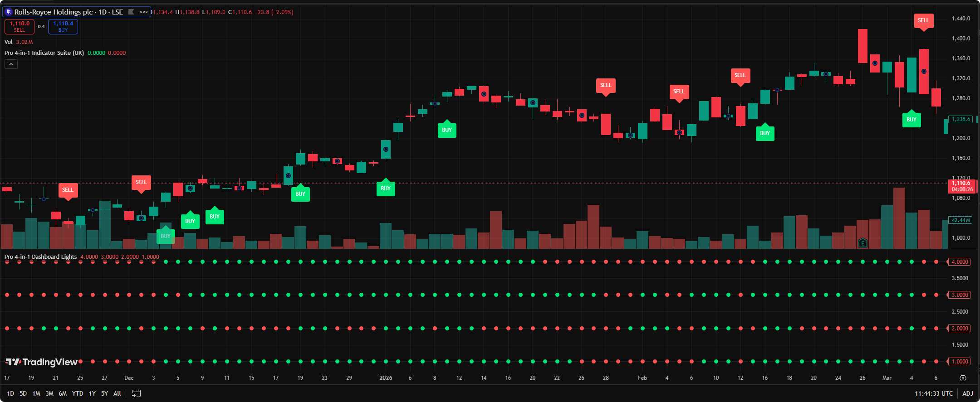The width and height of the screenshot is (980, 402).
Task: Toggle the ADJ adjustment button
Action: (968, 393)
